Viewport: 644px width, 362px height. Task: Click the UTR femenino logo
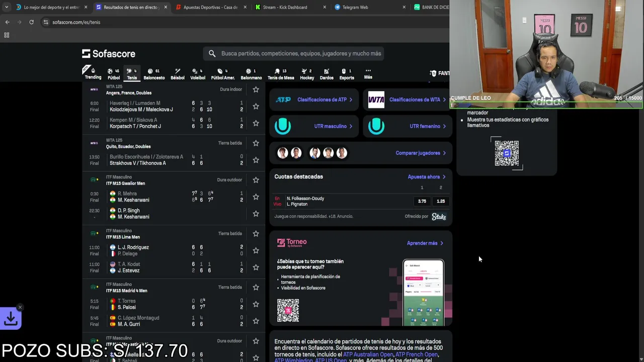tap(376, 126)
